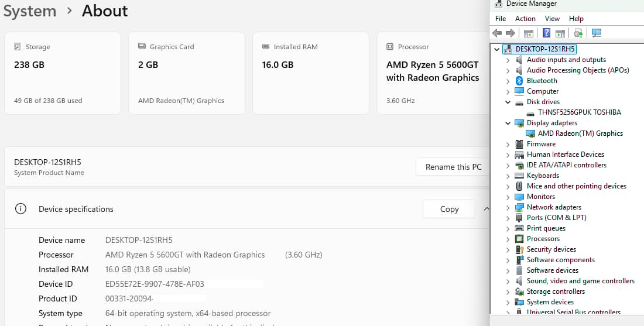The height and width of the screenshot is (326, 644).
Task: Click the Processor card chip icon
Action: click(390, 47)
